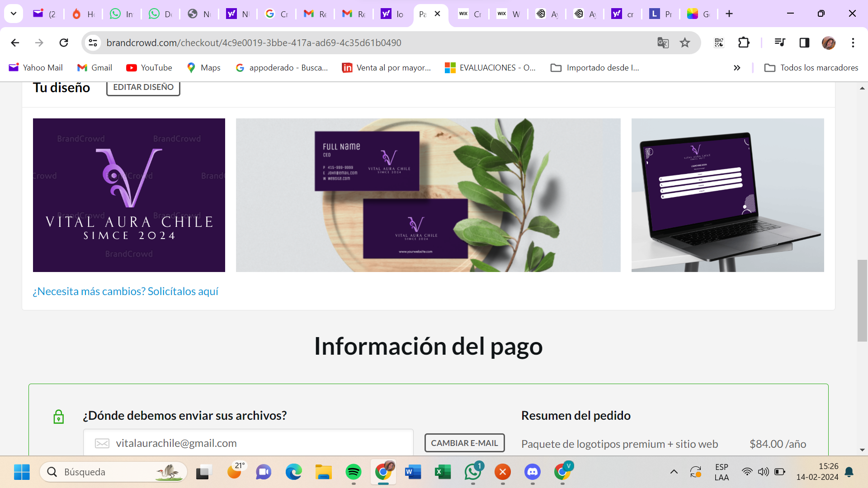Open the tab search dropdown arrow
The image size is (868, 488).
[x=14, y=14]
